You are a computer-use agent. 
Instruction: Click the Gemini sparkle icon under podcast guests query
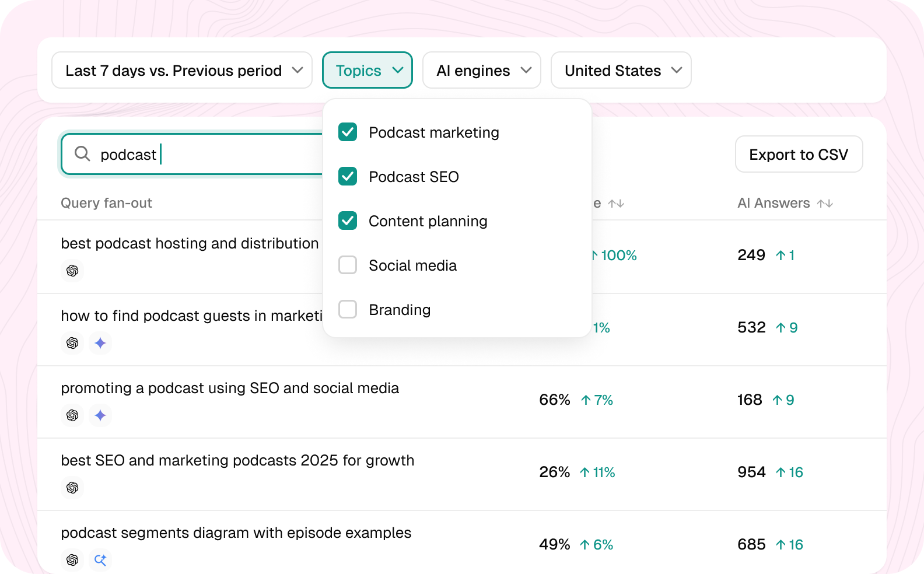(100, 343)
